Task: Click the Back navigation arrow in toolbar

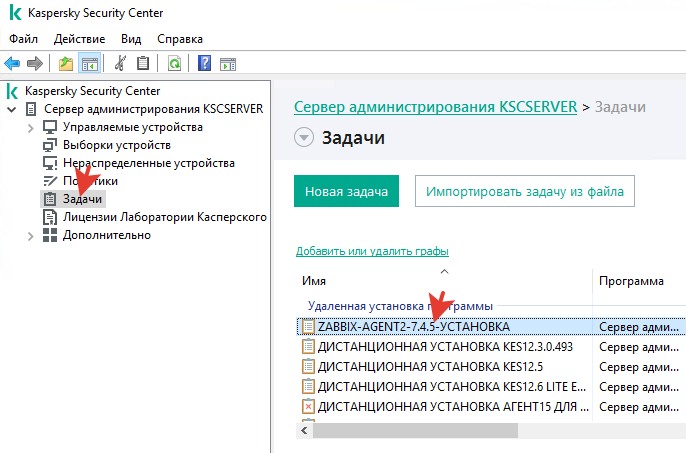Action: click(13, 64)
